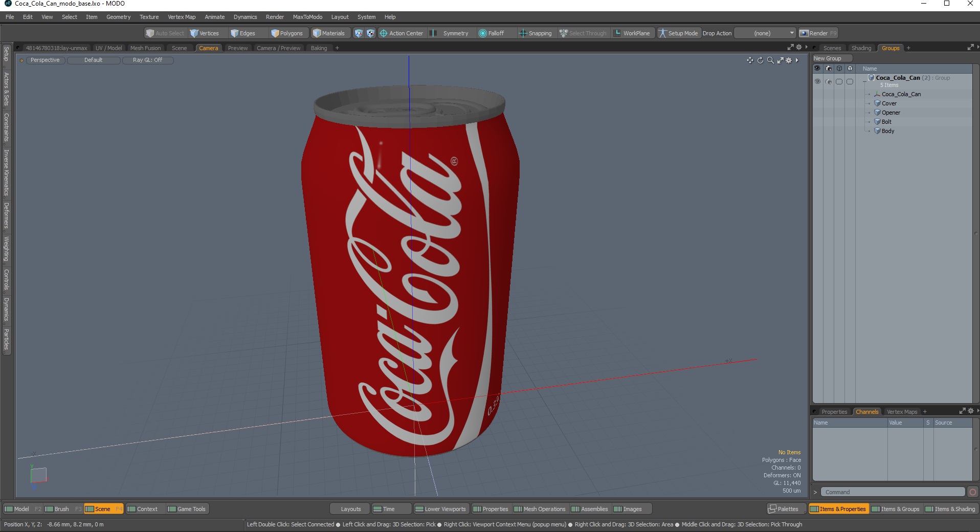This screenshot has width=980, height=532.
Task: Open the Layouts menu button
Action: click(x=350, y=509)
